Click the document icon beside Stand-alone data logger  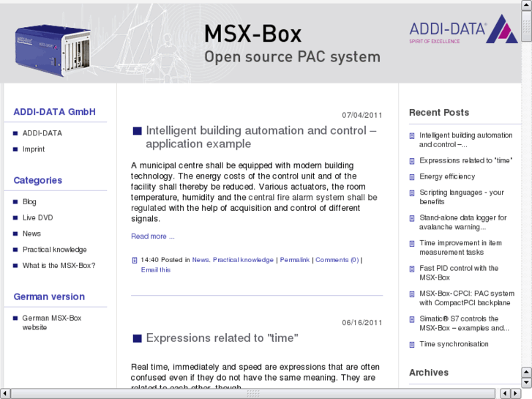click(412, 218)
